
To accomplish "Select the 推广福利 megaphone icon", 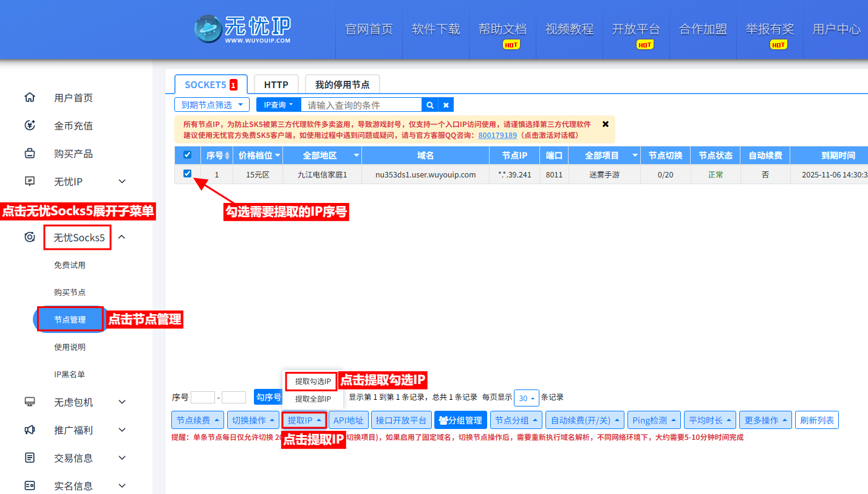I will click(x=30, y=430).
